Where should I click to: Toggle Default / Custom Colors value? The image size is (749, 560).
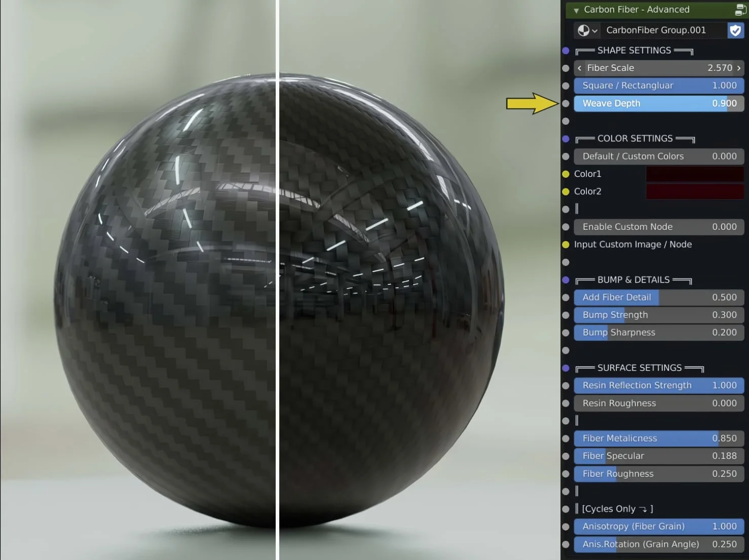(x=658, y=156)
